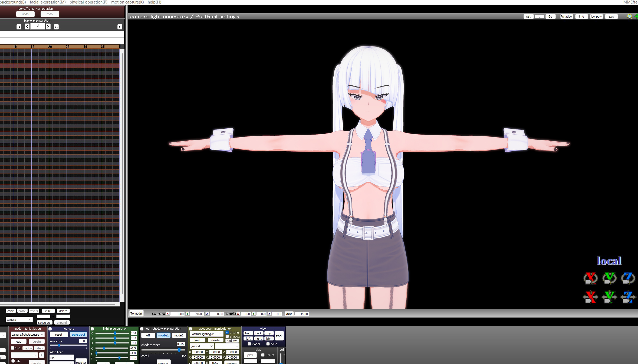
Task: Enable the accessory shadow checkbox
Action: [227, 336]
